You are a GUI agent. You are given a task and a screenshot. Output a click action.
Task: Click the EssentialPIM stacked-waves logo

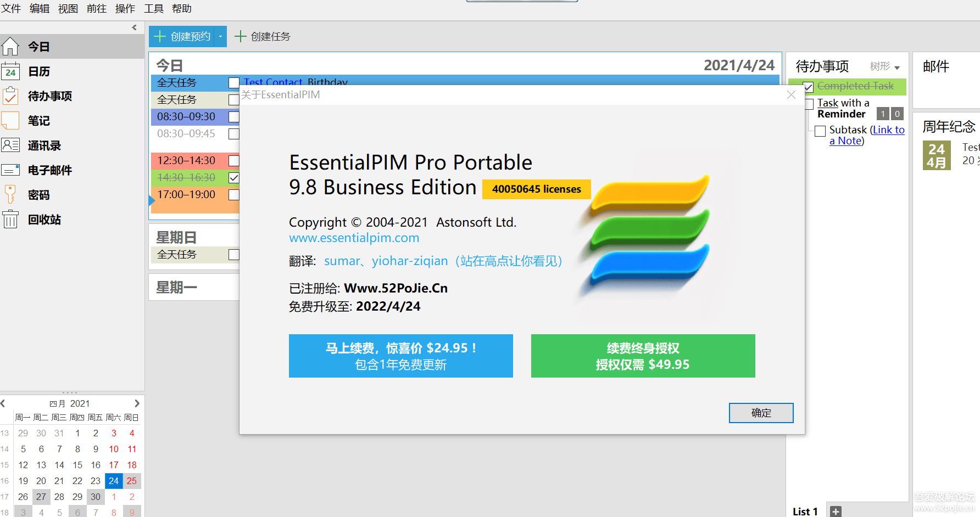pos(649,231)
